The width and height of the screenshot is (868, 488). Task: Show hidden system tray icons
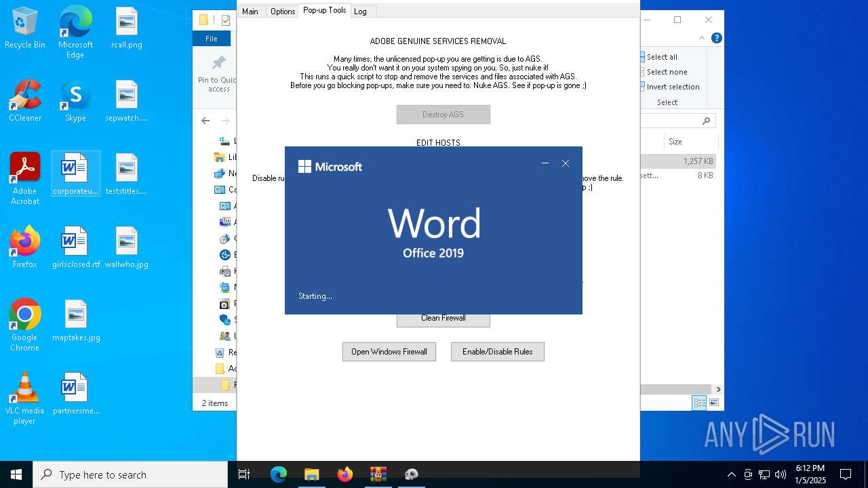click(731, 474)
